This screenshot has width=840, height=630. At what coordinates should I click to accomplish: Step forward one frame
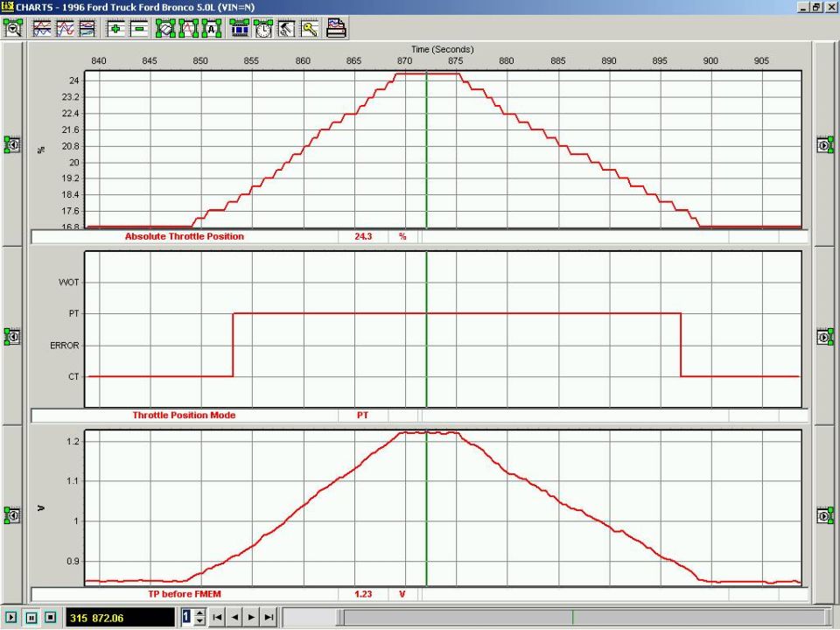click(x=252, y=617)
